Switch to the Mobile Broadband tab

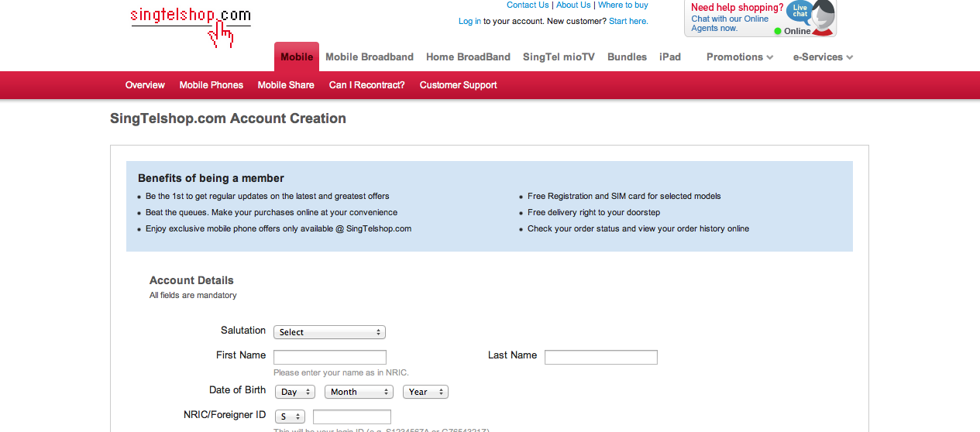(370, 57)
